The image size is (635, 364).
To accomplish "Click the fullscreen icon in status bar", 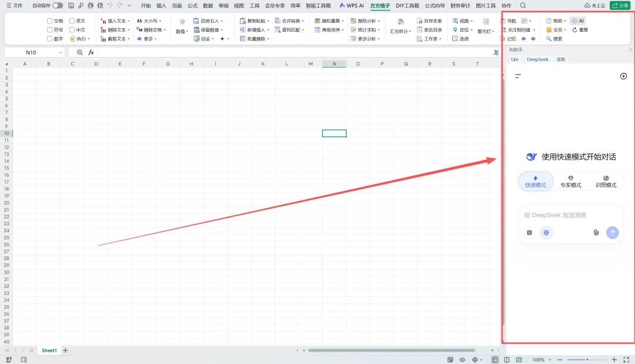I will [626, 359].
